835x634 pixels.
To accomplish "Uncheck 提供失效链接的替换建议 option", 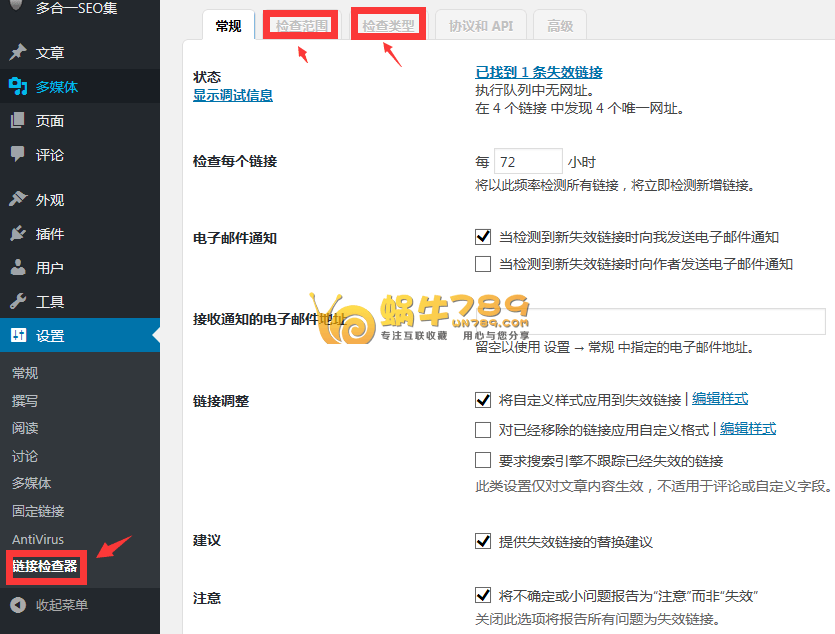I will [x=484, y=541].
